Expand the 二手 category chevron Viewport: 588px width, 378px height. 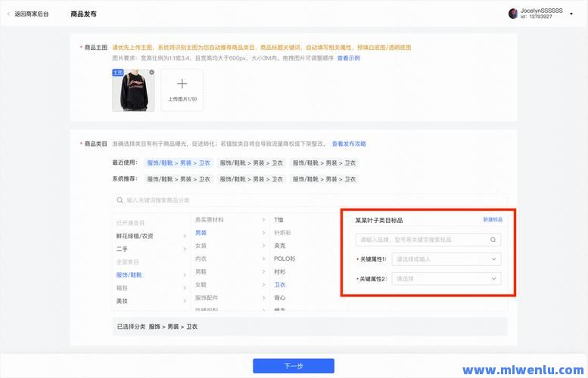pyautogui.click(x=185, y=249)
